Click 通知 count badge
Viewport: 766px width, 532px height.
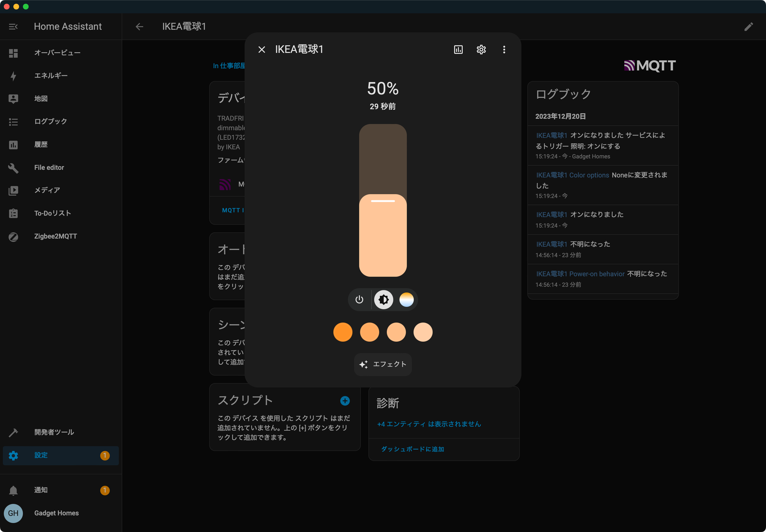tap(105, 490)
